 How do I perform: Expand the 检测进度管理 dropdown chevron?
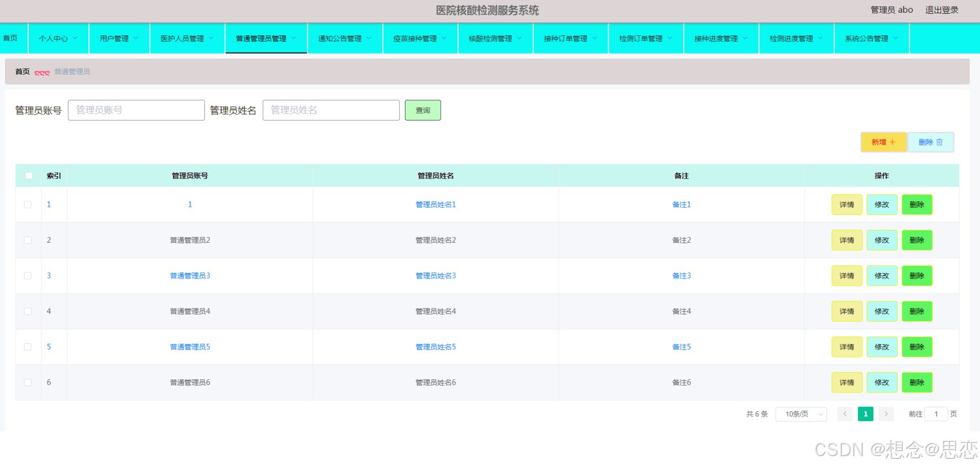click(x=820, y=38)
